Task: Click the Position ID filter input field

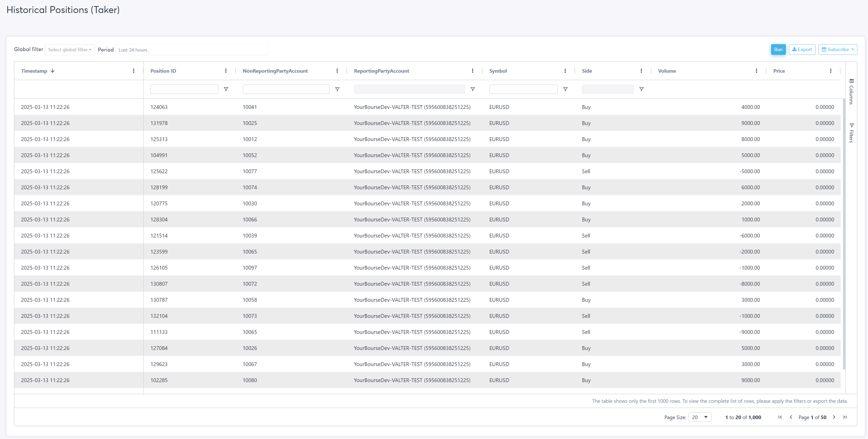Action: 184,89
